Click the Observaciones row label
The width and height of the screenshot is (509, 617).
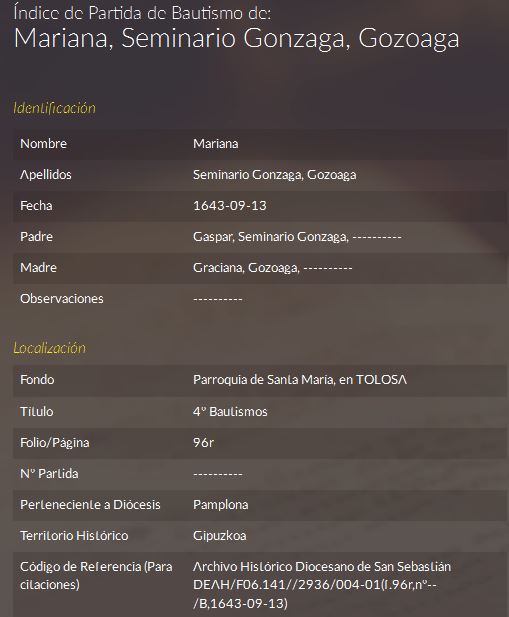pos(62,299)
